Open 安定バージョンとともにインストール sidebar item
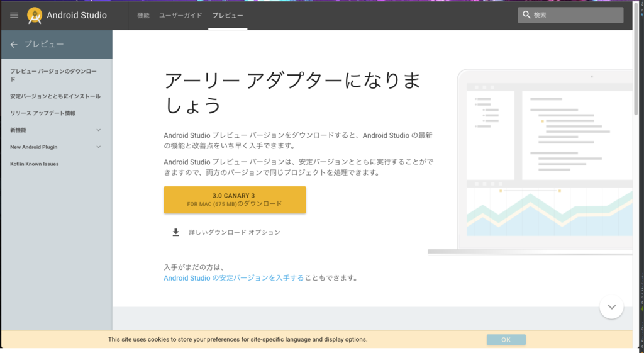The height and width of the screenshot is (353, 644). click(x=55, y=96)
